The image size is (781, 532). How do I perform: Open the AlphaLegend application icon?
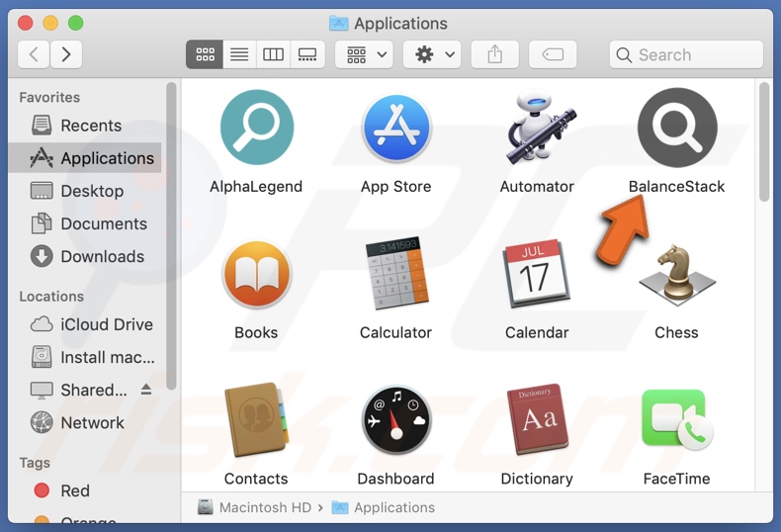[256, 128]
